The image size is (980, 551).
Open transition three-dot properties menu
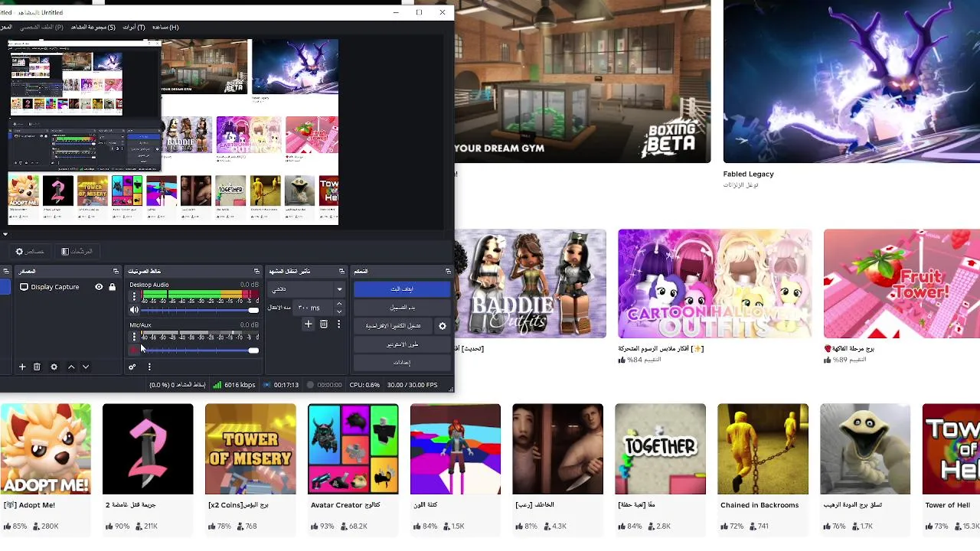point(338,324)
